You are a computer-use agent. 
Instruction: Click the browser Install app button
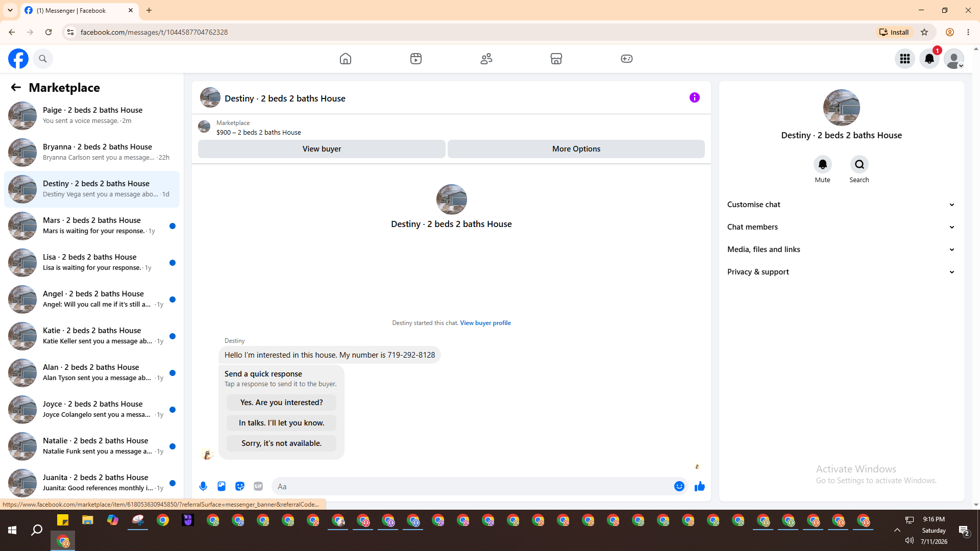(894, 32)
